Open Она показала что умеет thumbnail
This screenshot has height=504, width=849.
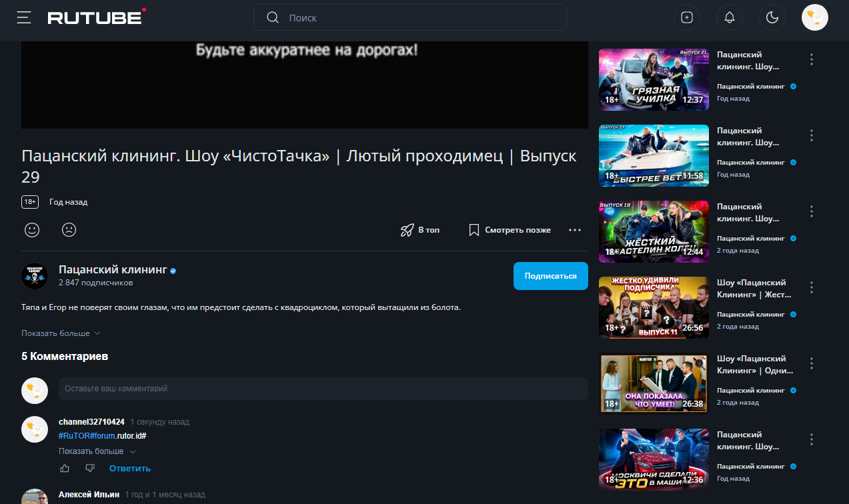point(654,384)
